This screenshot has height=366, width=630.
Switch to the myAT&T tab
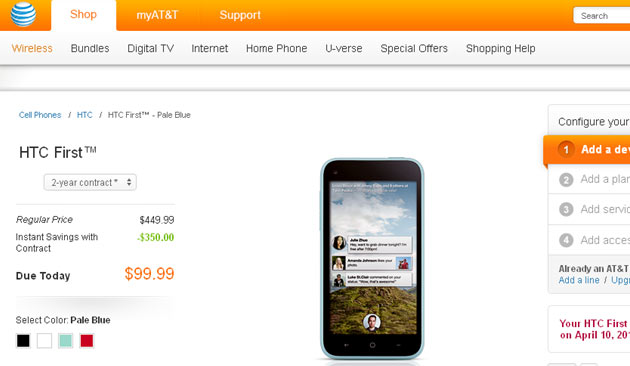coord(157,15)
